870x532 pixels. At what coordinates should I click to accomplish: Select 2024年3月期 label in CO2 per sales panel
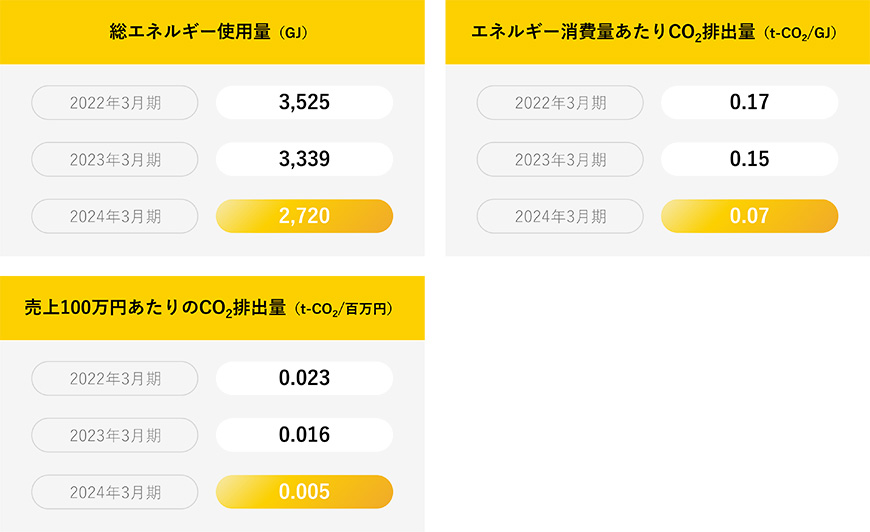[115, 492]
